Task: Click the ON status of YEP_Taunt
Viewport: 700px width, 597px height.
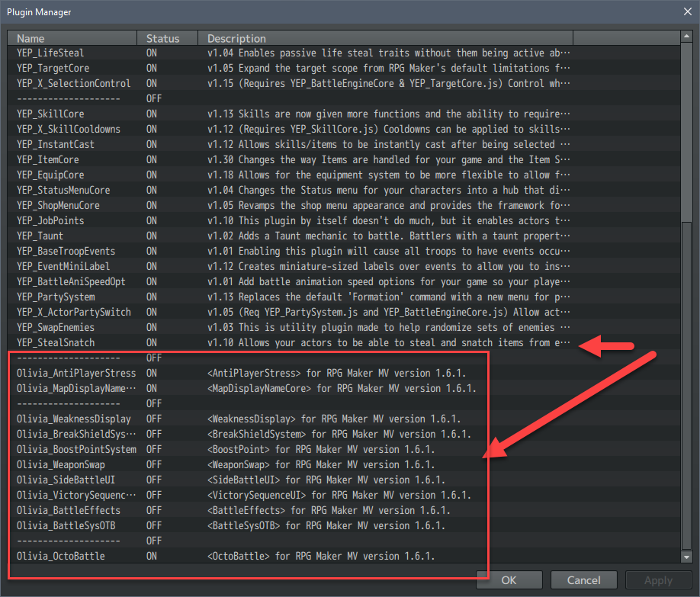Action: [152, 236]
